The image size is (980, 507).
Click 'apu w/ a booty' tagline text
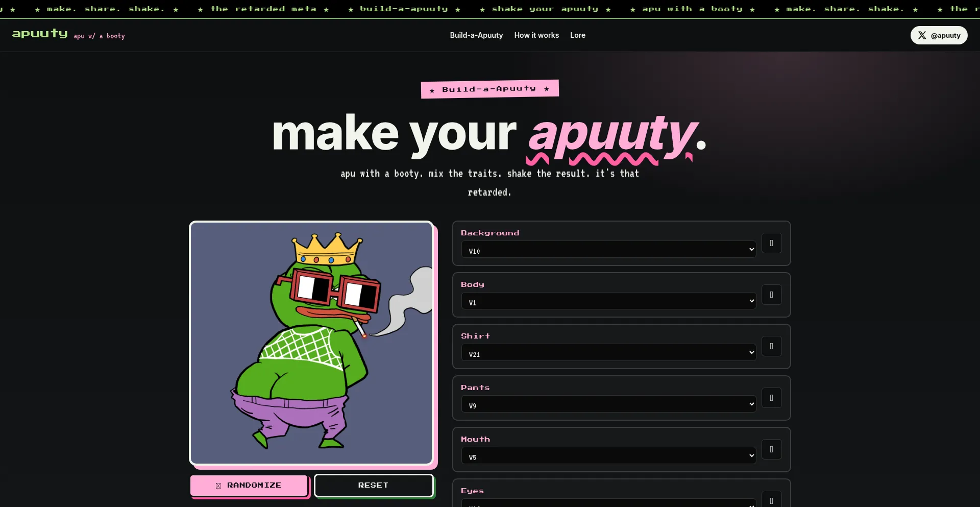pos(99,36)
